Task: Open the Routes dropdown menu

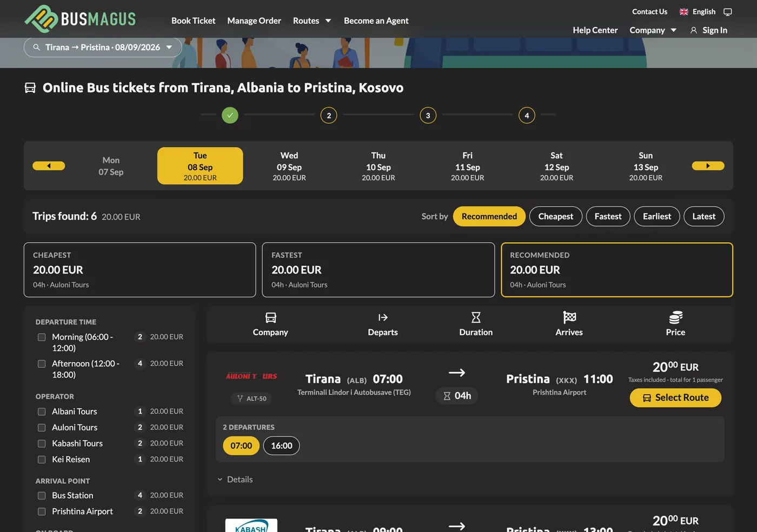Action: pyautogui.click(x=312, y=21)
